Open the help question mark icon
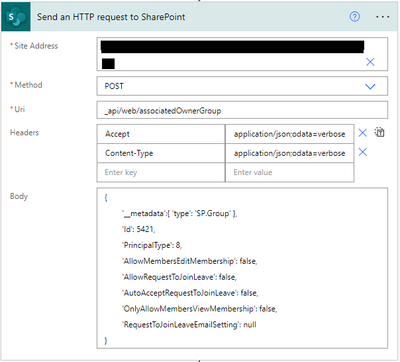Screen dimensions: 400x362 354,16
